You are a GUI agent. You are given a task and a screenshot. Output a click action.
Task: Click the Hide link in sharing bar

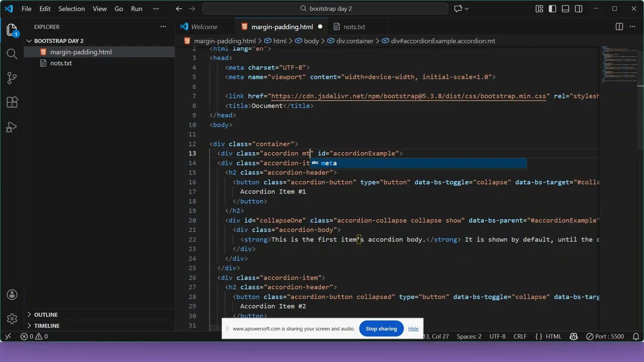[x=413, y=329]
